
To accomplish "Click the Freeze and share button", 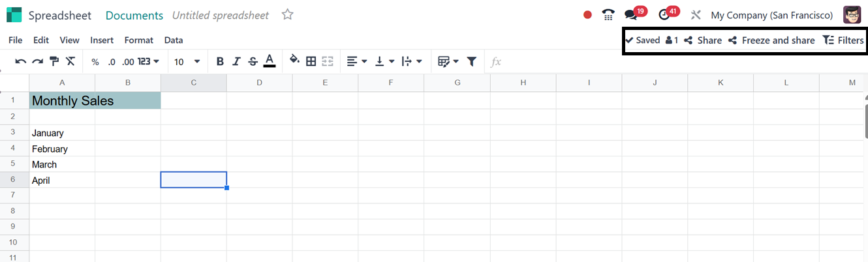I will pyautogui.click(x=772, y=40).
